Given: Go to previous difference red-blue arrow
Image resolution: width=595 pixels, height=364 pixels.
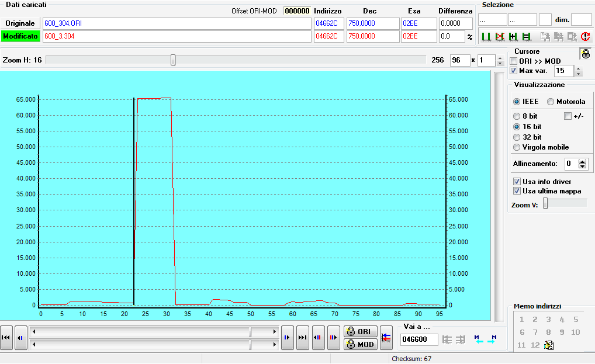Looking at the screenshot, I should click(318, 338).
